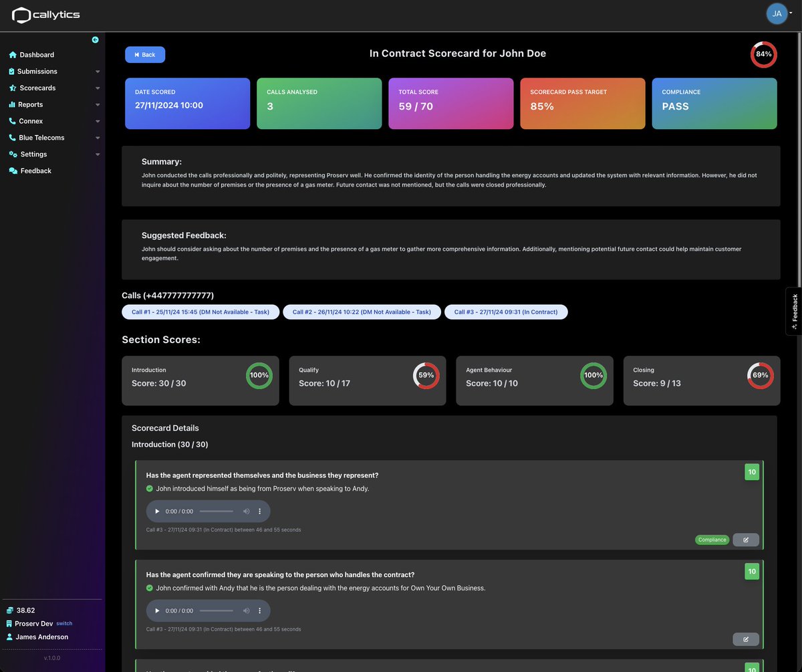Viewport: 802px width, 672px height.
Task: Click the Callytics logo
Action: point(46,15)
